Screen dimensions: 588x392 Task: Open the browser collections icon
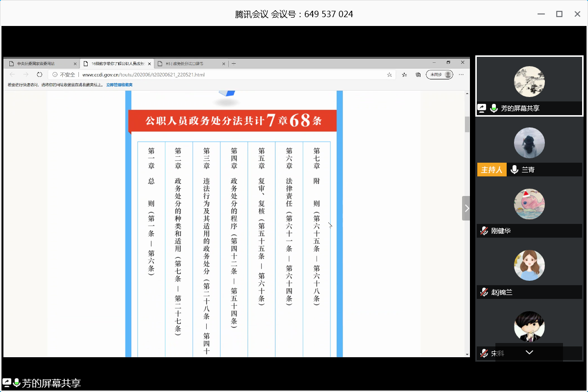(x=418, y=74)
